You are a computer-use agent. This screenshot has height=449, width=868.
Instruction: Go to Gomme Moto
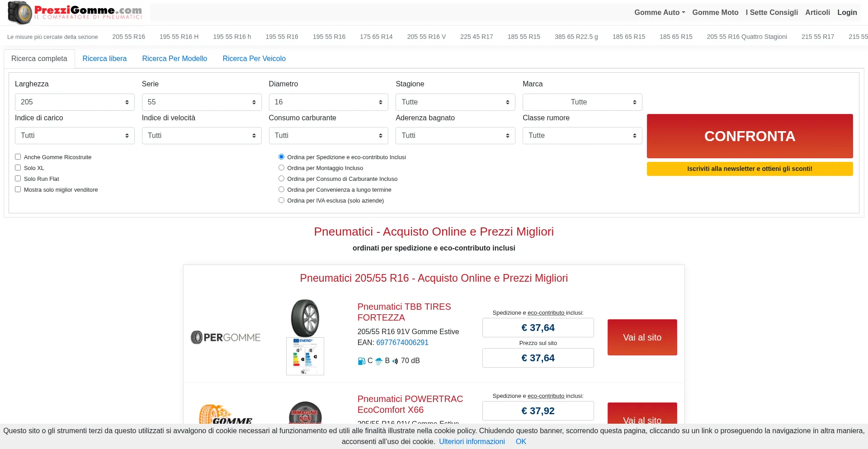click(x=715, y=13)
